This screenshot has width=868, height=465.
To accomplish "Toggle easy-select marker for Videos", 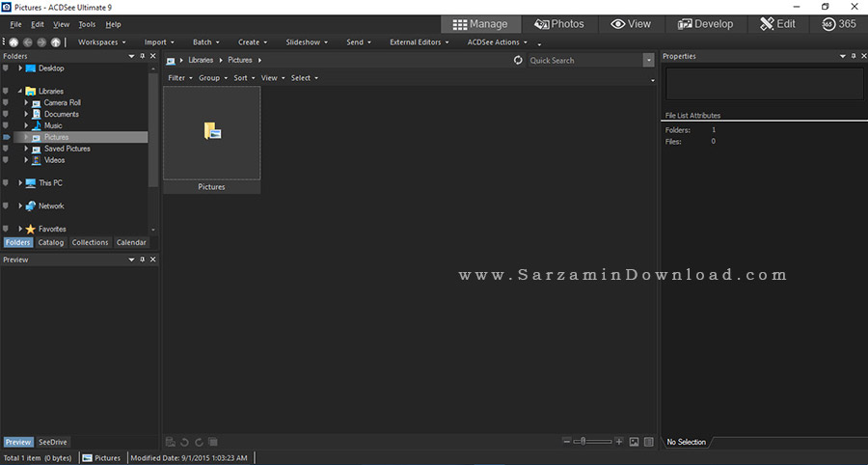I will (x=6, y=160).
